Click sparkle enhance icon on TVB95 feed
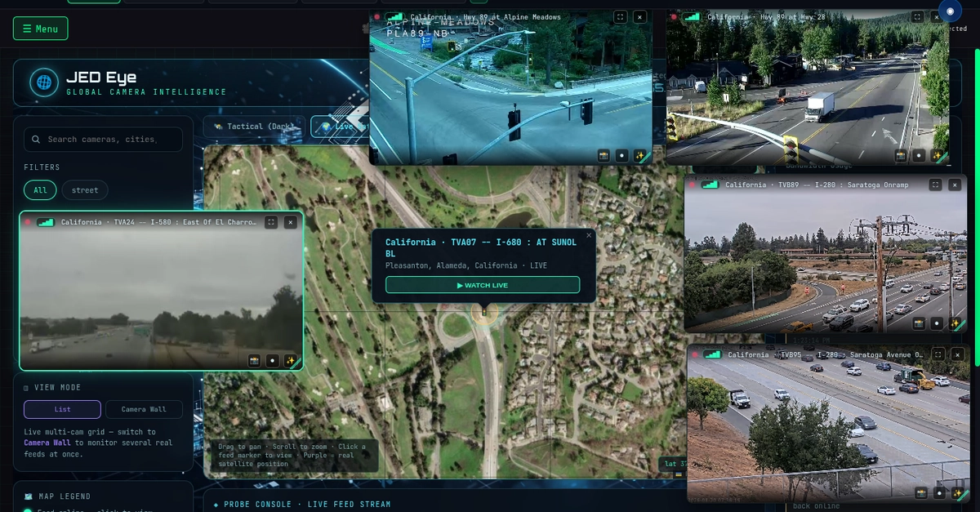This screenshot has width=980, height=512. coord(957,492)
